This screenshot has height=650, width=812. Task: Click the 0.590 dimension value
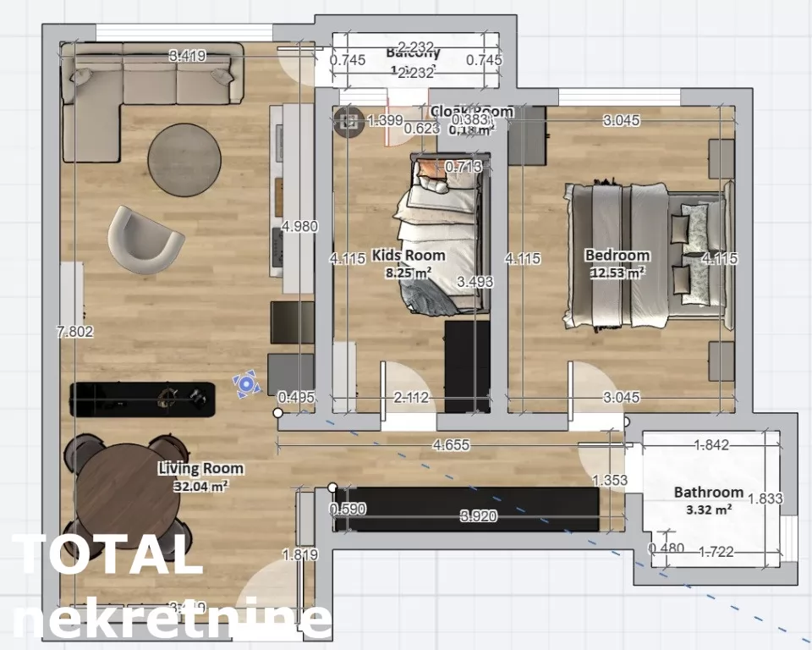pyautogui.click(x=348, y=509)
